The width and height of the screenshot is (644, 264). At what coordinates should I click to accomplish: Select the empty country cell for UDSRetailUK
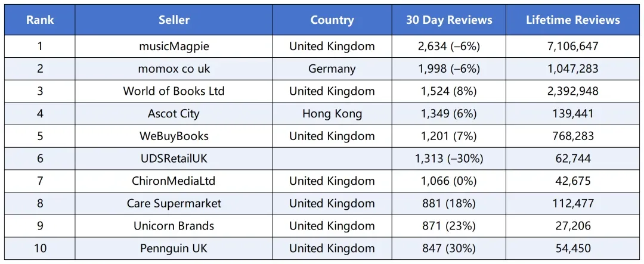pyautogui.click(x=332, y=159)
